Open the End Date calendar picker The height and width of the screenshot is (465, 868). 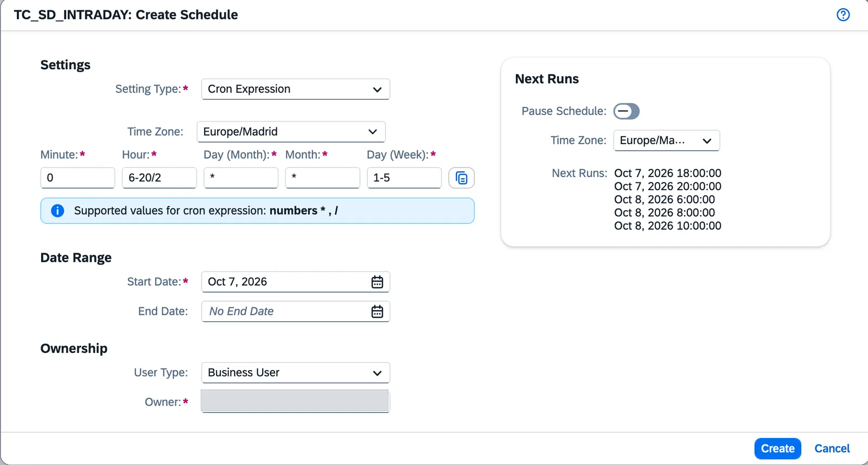pos(377,312)
